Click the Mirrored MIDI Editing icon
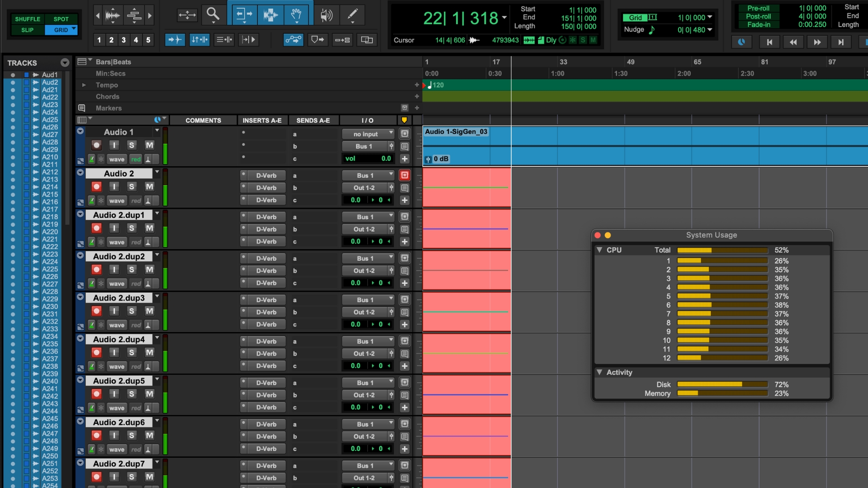Screen dimensions: 868x488 pyautogui.click(x=342, y=40)
